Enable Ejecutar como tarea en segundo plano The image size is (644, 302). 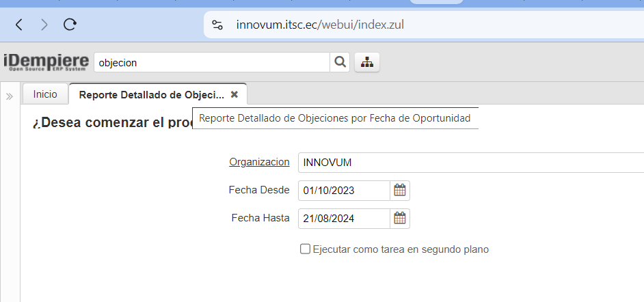coord(306,249)
